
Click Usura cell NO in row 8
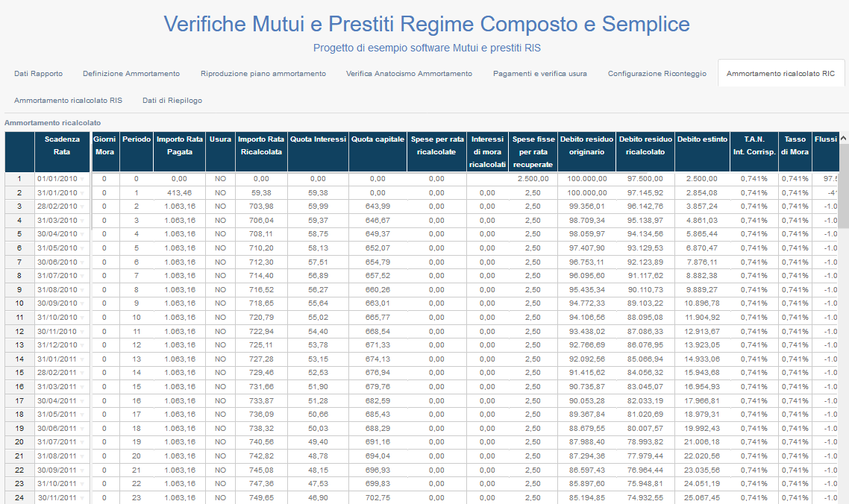(220, 276)
